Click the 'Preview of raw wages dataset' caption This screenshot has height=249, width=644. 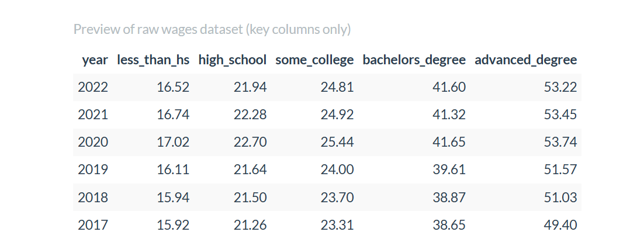[x=212, y=29]
